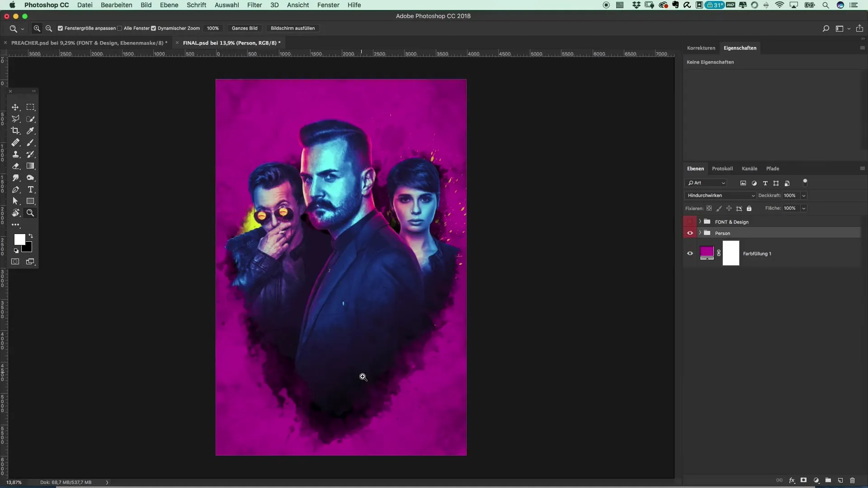This screenshot has height=488, width=868.
Task: Expand the FONT & Design group
Action: [700, 222]
